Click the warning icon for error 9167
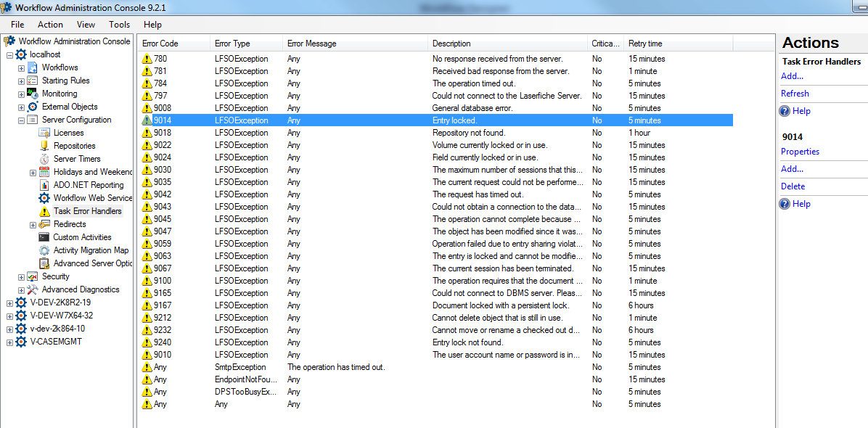This screenshot has width=868, height=428. pos(147,305)
